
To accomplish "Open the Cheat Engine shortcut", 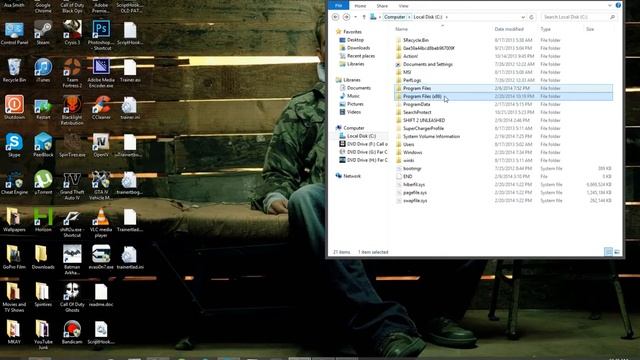I will click(x=14, y=182).
